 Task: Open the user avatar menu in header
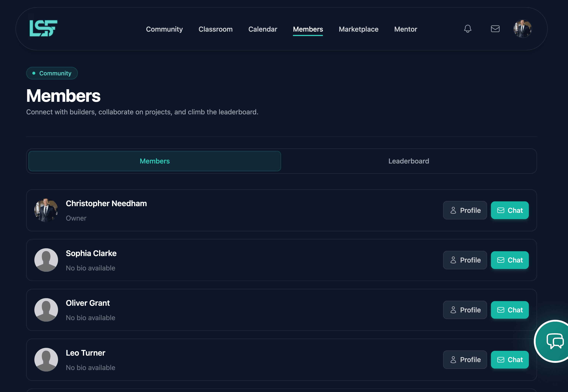523,29
